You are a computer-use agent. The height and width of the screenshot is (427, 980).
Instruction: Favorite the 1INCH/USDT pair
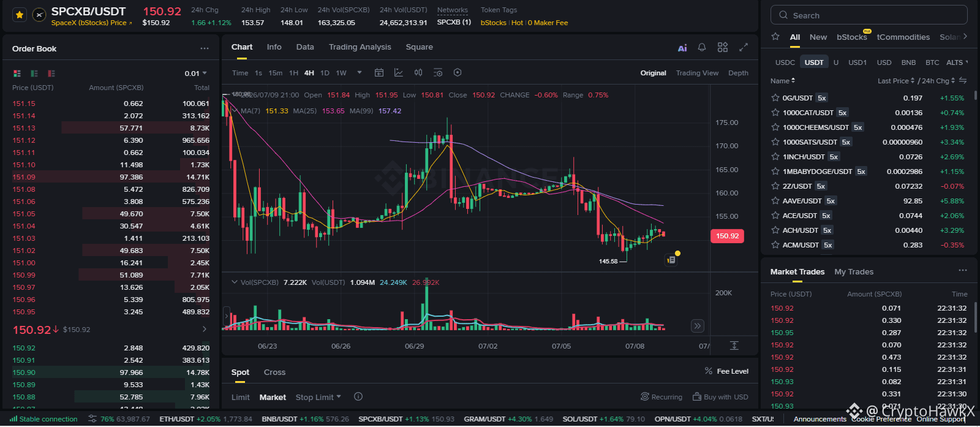tap(775, 156)
